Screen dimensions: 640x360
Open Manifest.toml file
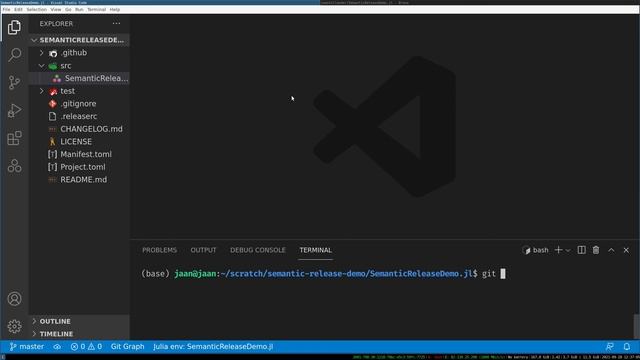(79, 154)
